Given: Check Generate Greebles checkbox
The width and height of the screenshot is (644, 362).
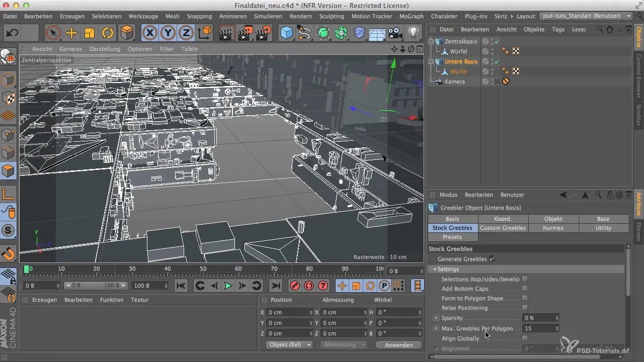Looking at the screenshot, I should tap(492, 259).
